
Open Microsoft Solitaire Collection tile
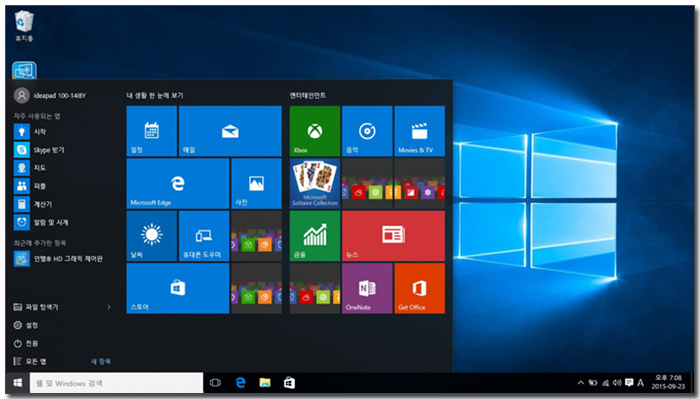coord(315,183)
